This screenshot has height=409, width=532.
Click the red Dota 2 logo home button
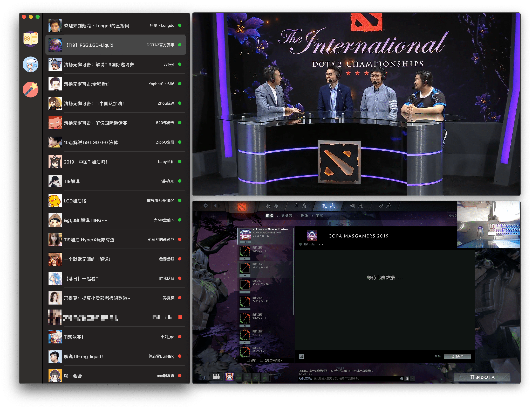(242, 207)
